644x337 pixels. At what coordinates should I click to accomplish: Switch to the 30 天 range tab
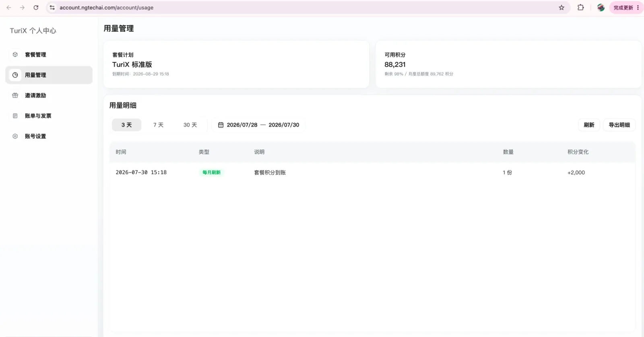click(190, 125)
